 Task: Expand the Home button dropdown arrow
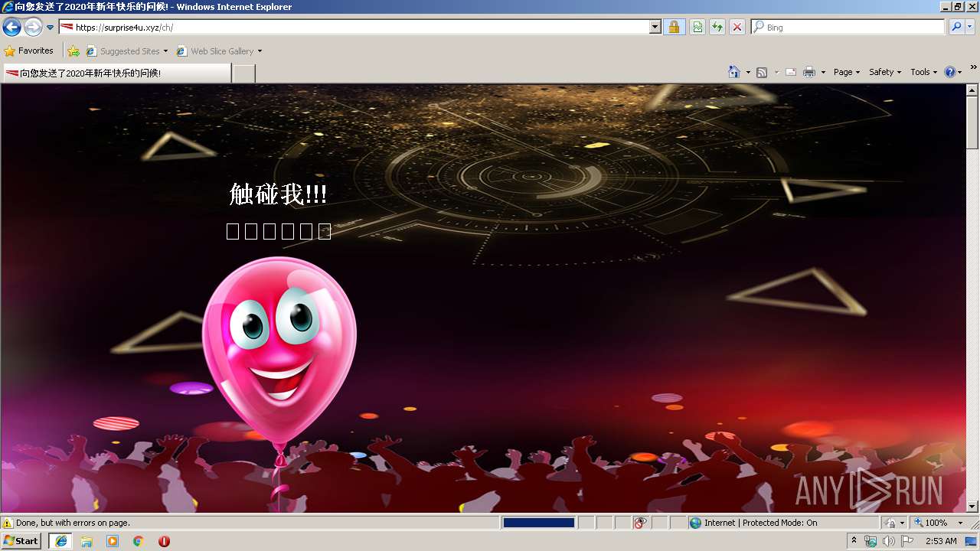coord(748,72)
